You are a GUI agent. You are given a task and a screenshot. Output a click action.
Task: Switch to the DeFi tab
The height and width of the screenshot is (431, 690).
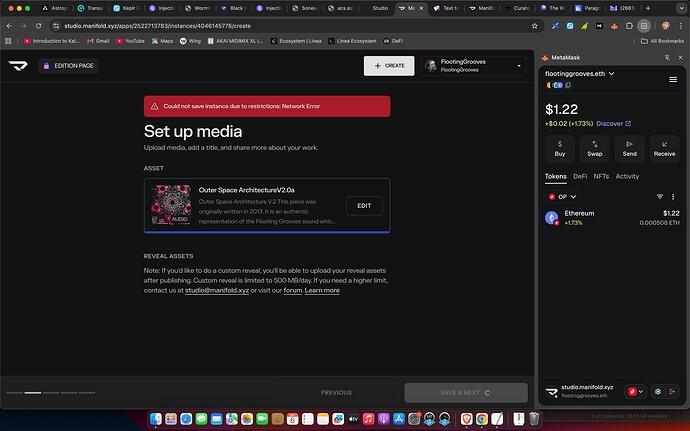(580, 177)
